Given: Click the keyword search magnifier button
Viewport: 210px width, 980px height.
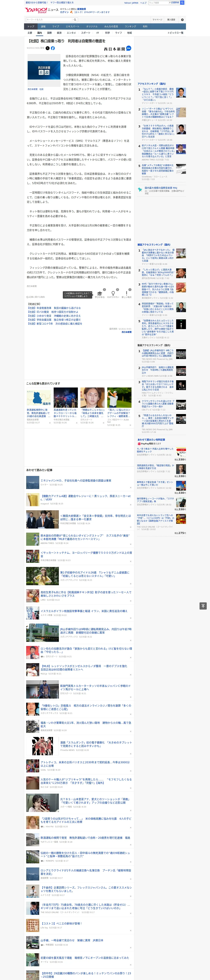Looking at the screenshot, I should 75,20.
